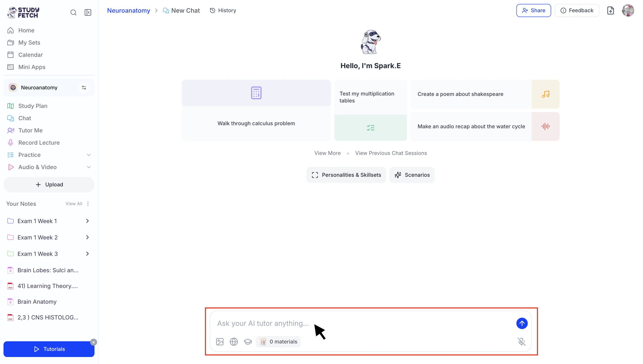The image size is (643, 364).
Task: Click the graduation cap icon in chat box
Action: (248, 341)
